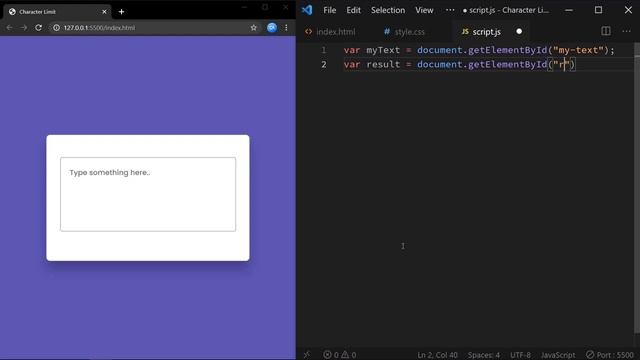
Task: Open errors and warnings count
Action: tap(340, 355)
